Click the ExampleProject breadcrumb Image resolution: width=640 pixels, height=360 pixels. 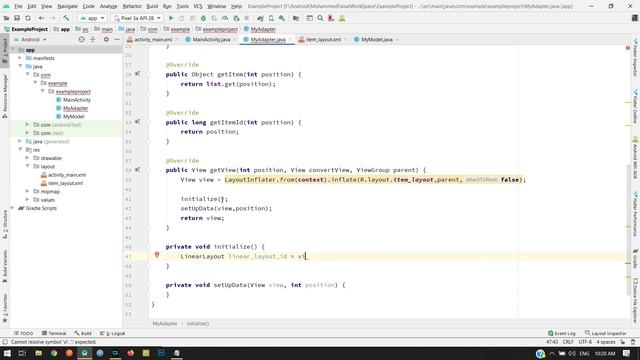pyautogui.click(x=26, y=29)
